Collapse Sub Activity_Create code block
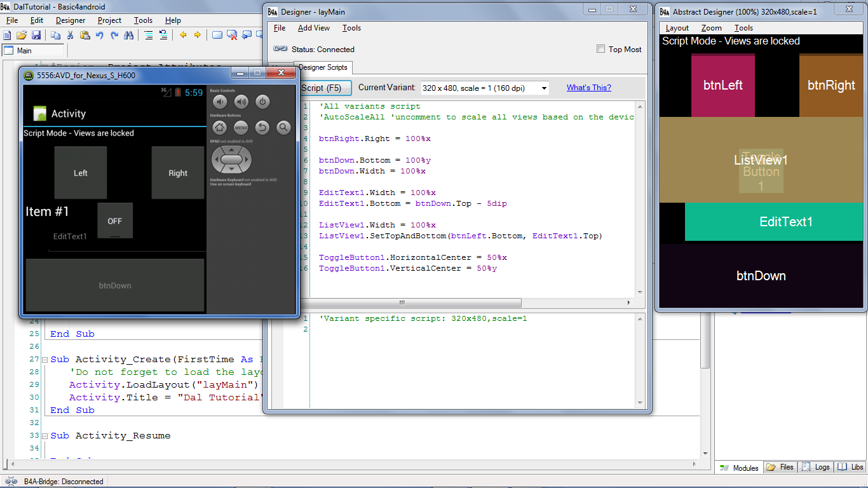868x488 pixels. (x=44, y=360)
